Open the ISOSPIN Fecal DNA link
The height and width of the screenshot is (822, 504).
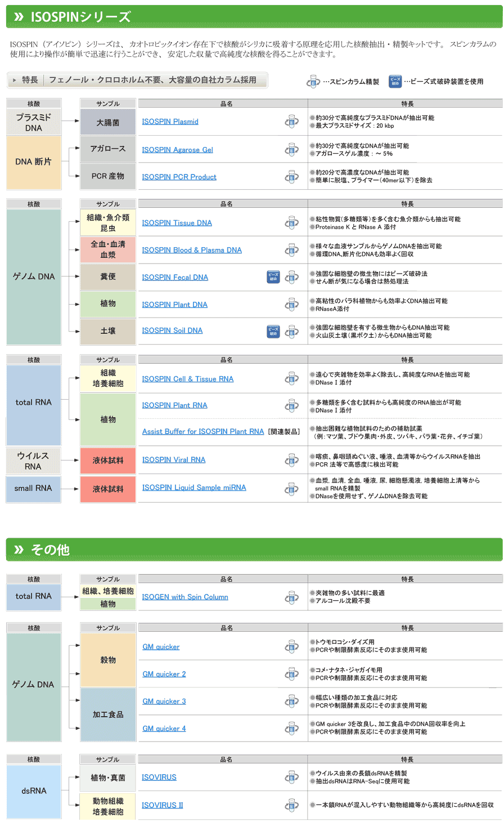[x=175, y=277]
